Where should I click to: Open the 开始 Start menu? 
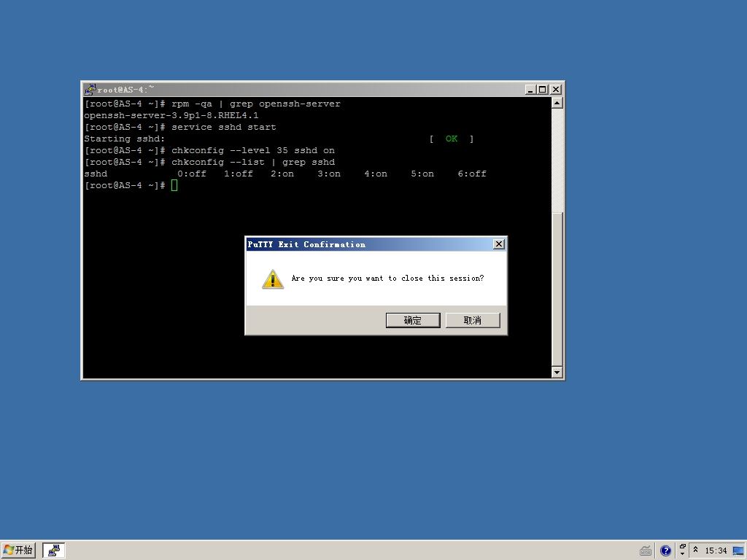pos(18,550)
